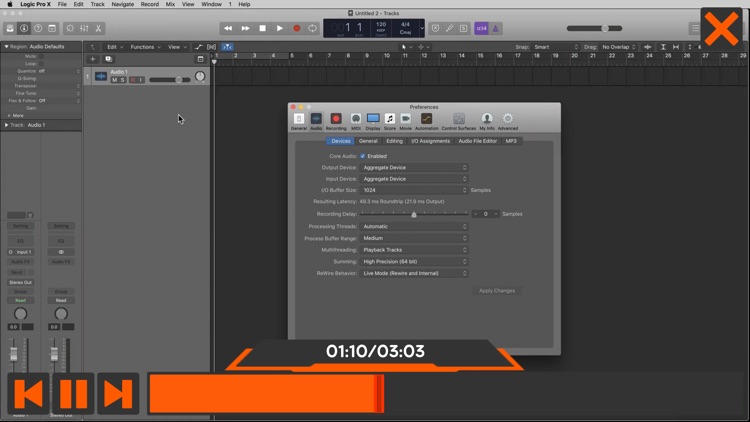Open the Editors scissors button
The image size is (750, 422).
pos(99,28)
